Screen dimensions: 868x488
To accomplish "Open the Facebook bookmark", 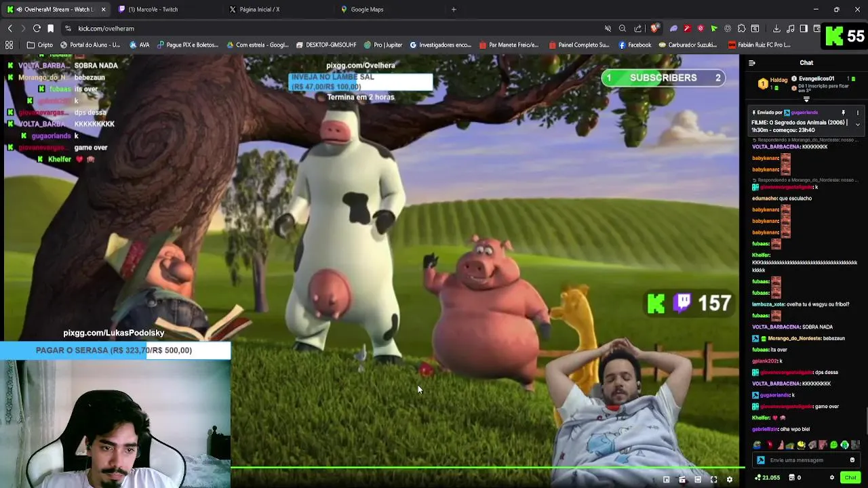I will tap(635, 45).
